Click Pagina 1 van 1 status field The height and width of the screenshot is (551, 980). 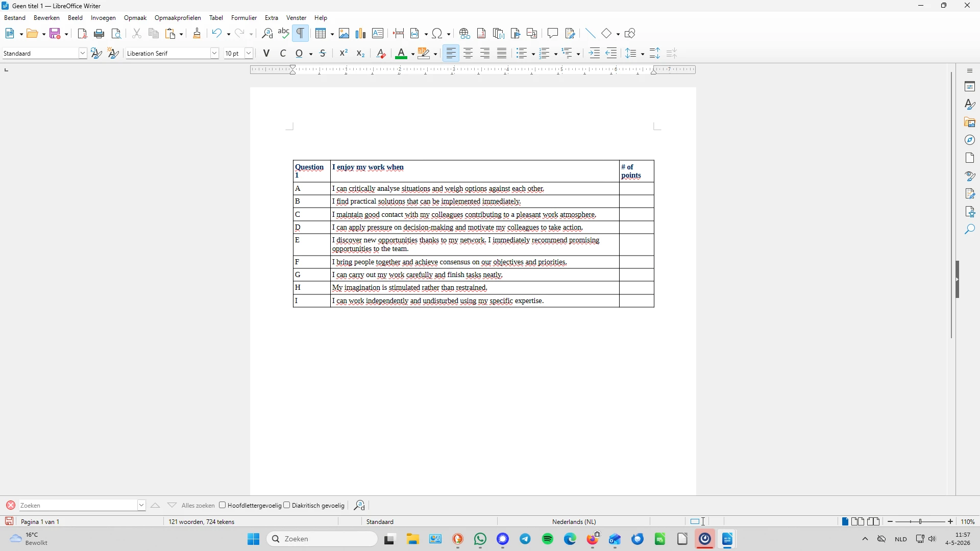point(40,521)
